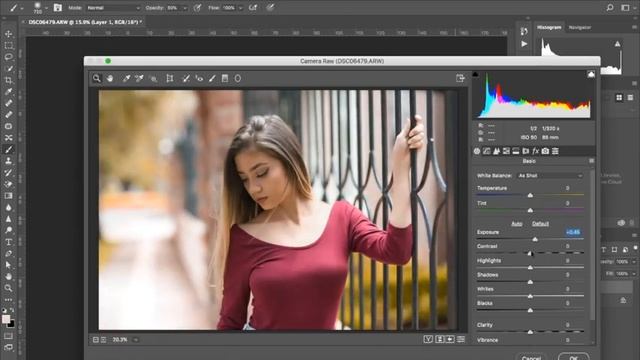Open tool preset picker arrow
This screenshot has height=360, width=640.
click(x=22, y=8)
